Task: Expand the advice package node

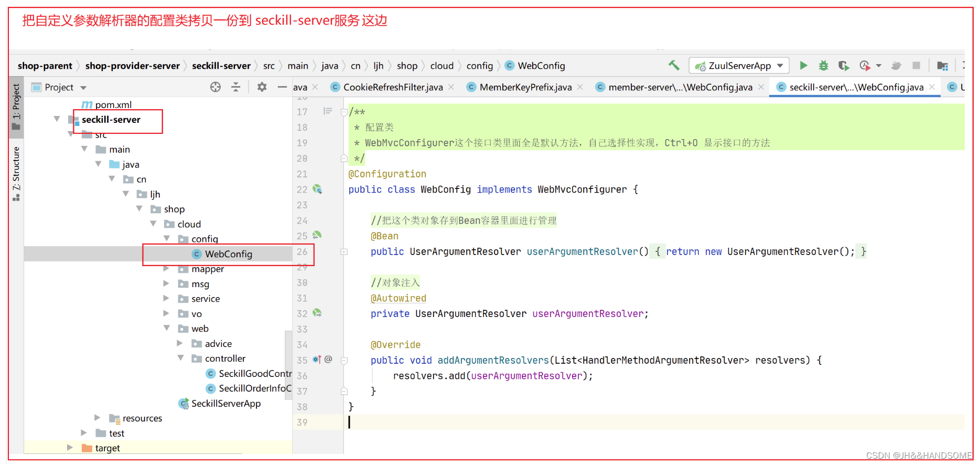Action: pyautogui.click(x=180, y=343)
